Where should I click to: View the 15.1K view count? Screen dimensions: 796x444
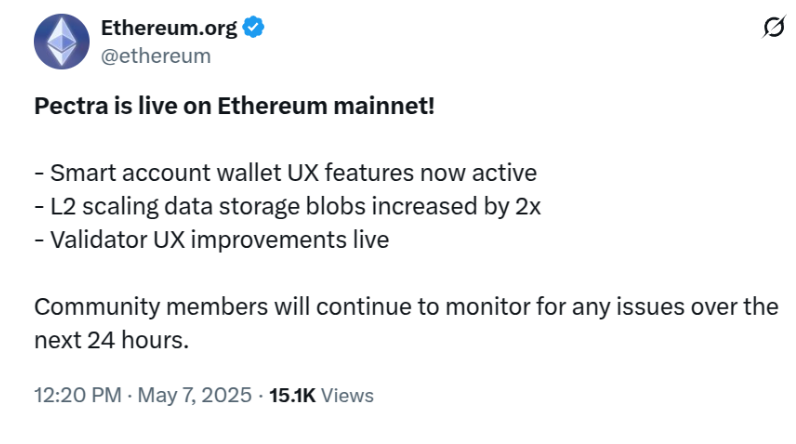coord(292,395)
